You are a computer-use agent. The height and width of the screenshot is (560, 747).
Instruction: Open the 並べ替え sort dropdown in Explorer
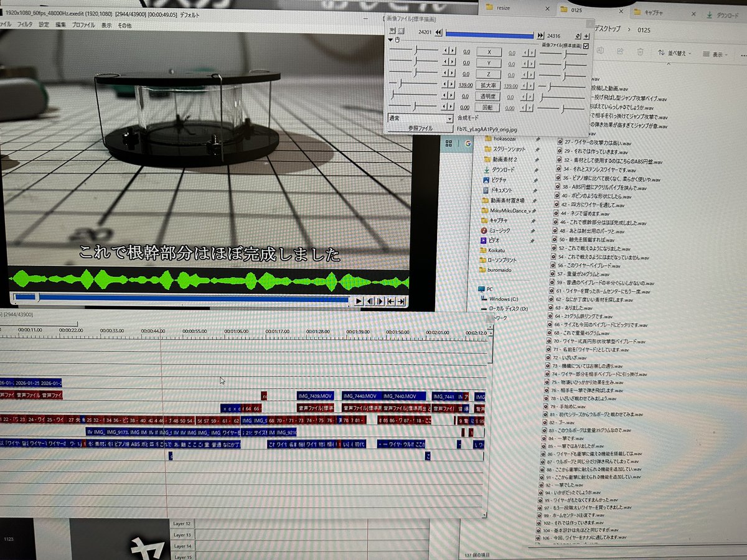point(675,53)
